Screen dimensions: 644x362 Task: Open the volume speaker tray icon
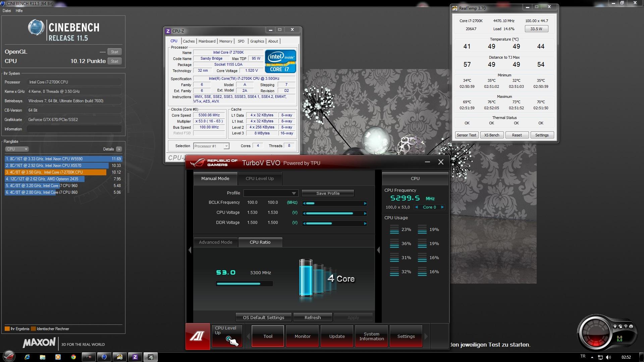coord(609,357)
